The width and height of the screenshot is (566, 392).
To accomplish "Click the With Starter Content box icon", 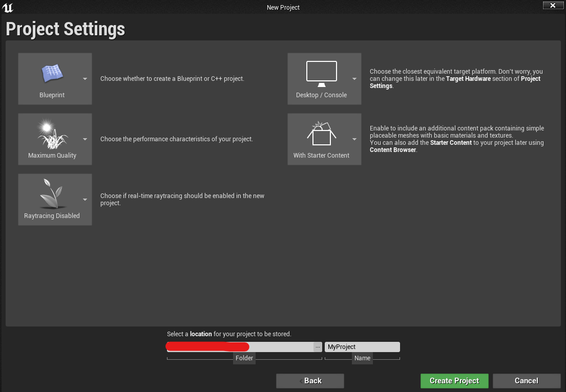I will coord(322,134).
